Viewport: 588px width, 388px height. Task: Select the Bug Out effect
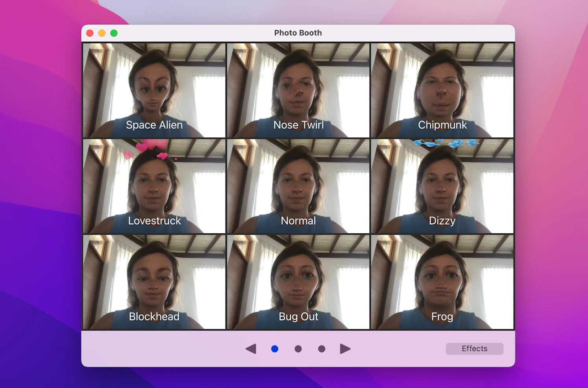(298, 282)
